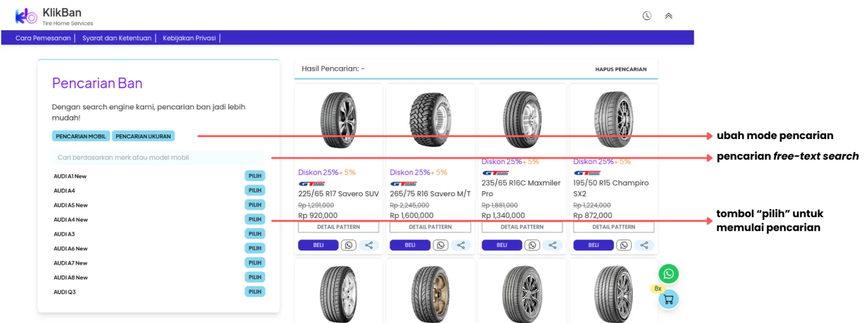
Task: Click GT Radial logo on Savero SUV card
Action: coord(312,184)
